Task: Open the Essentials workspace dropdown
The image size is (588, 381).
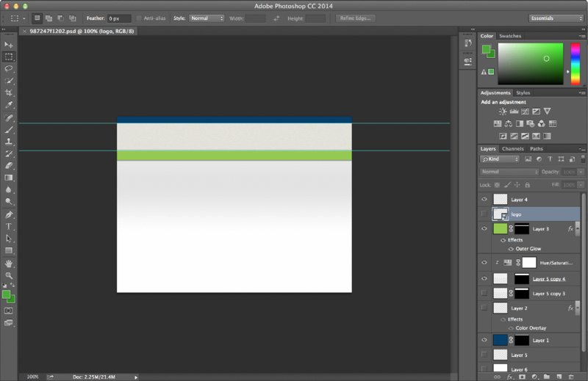Action: click(555, 18)
